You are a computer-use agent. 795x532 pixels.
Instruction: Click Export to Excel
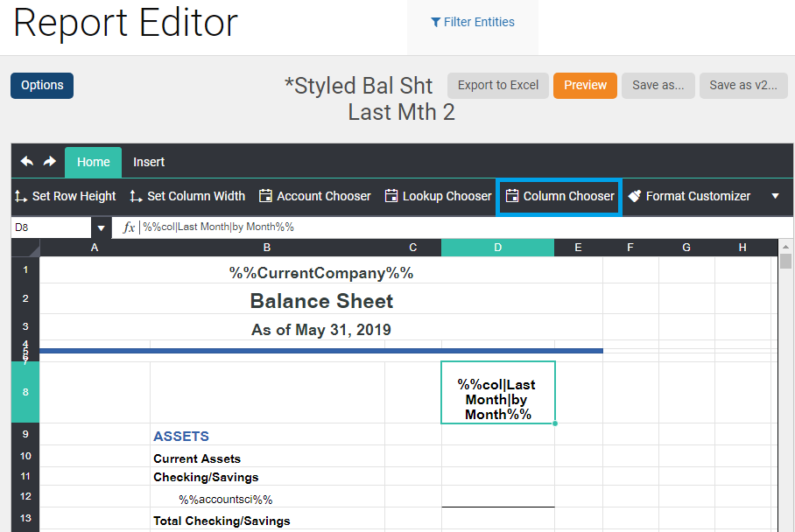[x=497, y=86]
